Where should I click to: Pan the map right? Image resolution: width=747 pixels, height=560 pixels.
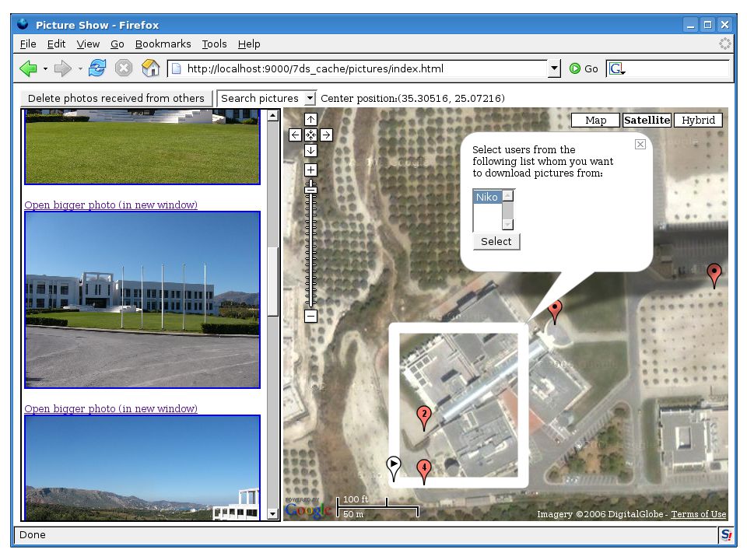click(326, 135)
